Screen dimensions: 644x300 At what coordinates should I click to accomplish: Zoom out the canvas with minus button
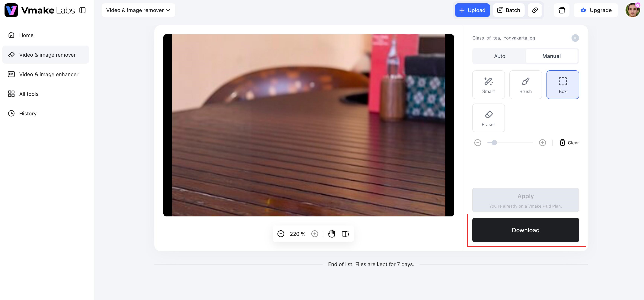281,234
